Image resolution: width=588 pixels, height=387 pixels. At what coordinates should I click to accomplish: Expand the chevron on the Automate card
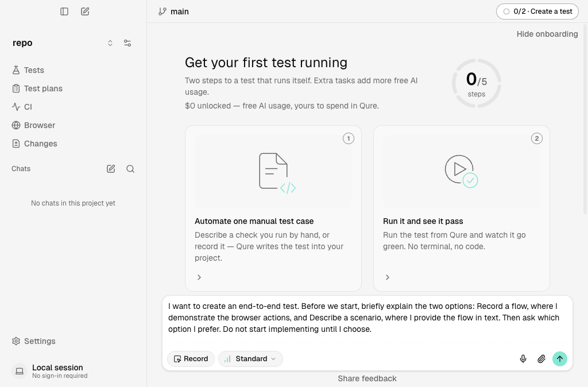199,277
